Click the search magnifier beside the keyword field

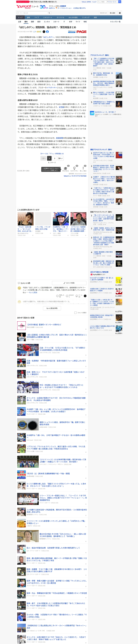click(49, 13)
